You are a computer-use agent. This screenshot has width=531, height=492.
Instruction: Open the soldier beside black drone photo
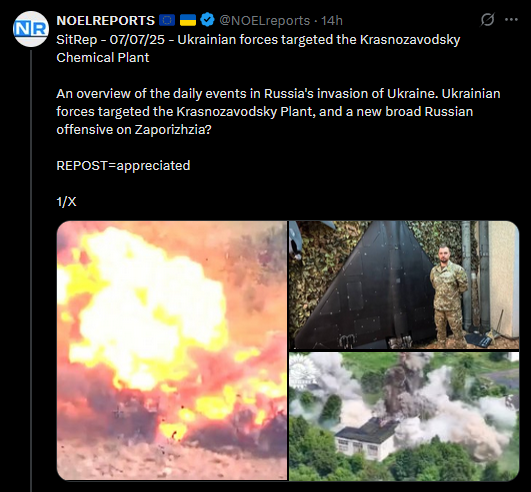click(404, 285)
